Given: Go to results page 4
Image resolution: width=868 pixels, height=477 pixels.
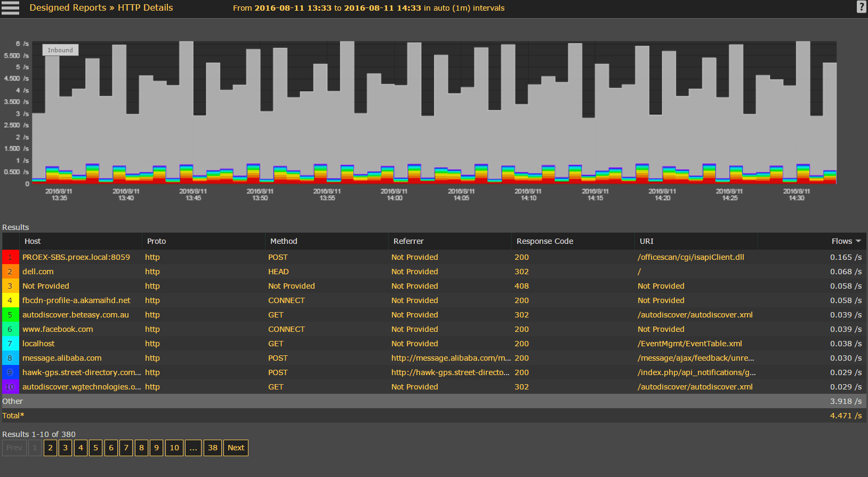Looking at the screenshot, I should [81, 448].
